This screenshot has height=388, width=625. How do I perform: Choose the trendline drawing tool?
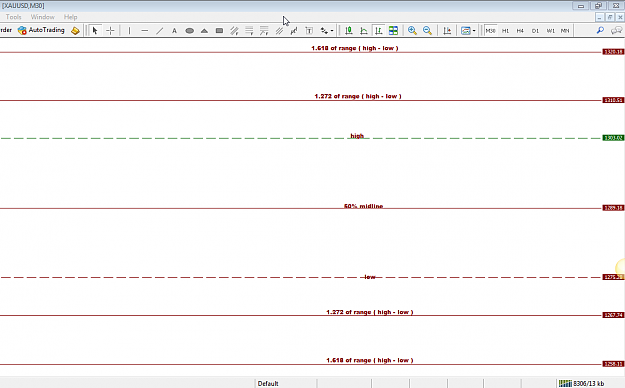(x=159, y=31)
